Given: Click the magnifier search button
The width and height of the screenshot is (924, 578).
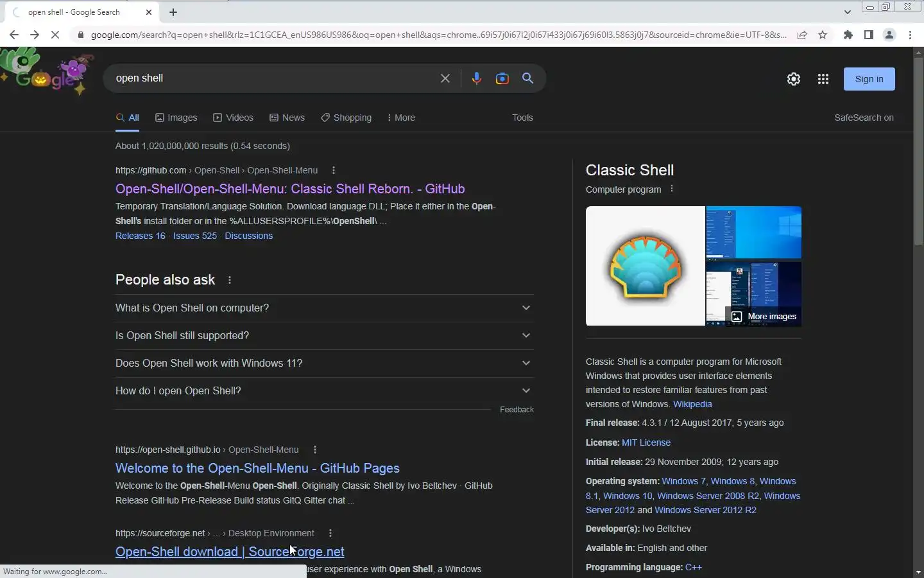Looking at the screenshot, I should (x=528, y=78).
